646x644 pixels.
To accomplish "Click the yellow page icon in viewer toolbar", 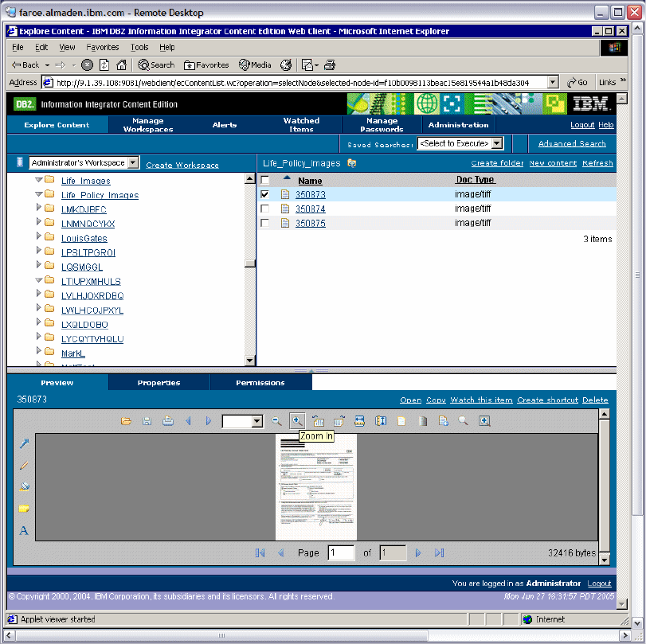I will point(401,421).
